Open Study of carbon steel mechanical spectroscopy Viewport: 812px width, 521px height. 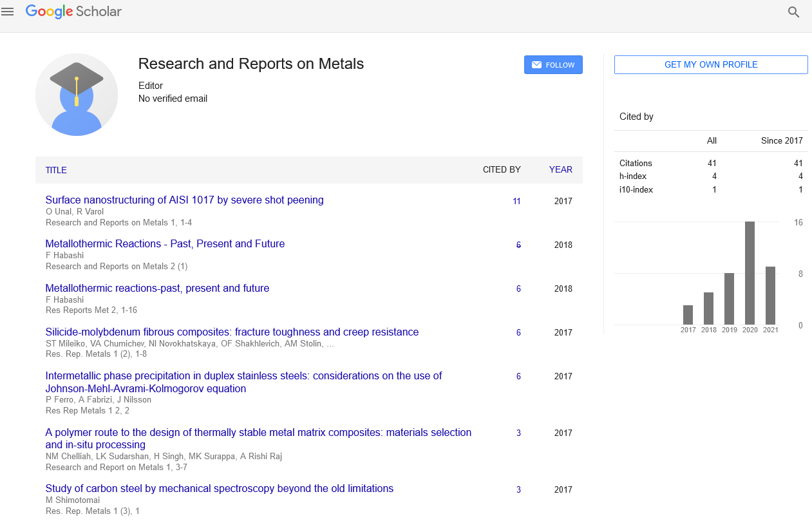(x=220, y=489)
